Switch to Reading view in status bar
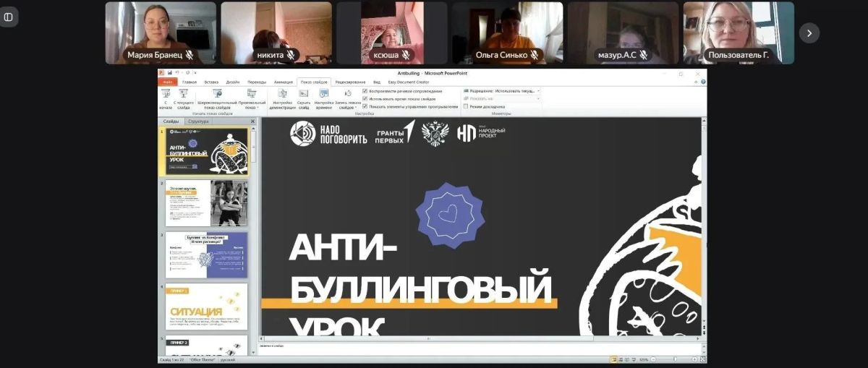The width and height of the screenshot is (868, 368). point(627,359)
